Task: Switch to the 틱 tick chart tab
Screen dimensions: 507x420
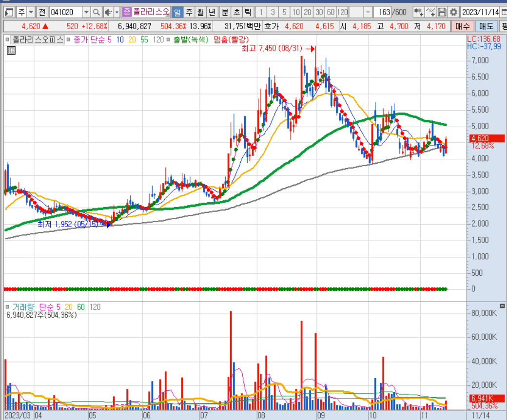Action: 248,13
